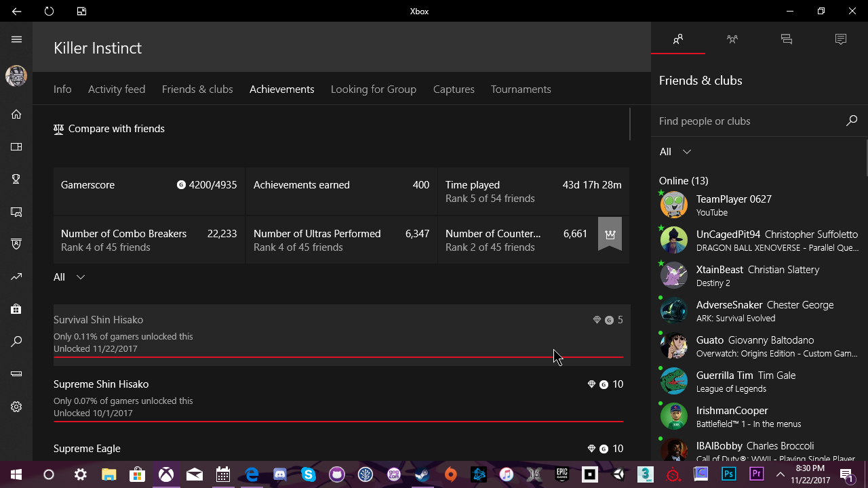868x488 pixels.
Task: Open the Captures tab
Action: 454,89
